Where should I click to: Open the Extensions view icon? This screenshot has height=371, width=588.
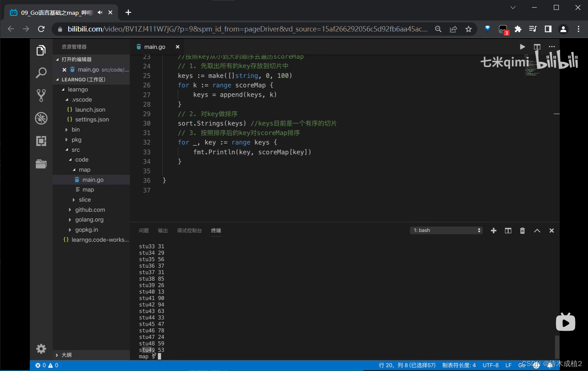click(41, 141)
